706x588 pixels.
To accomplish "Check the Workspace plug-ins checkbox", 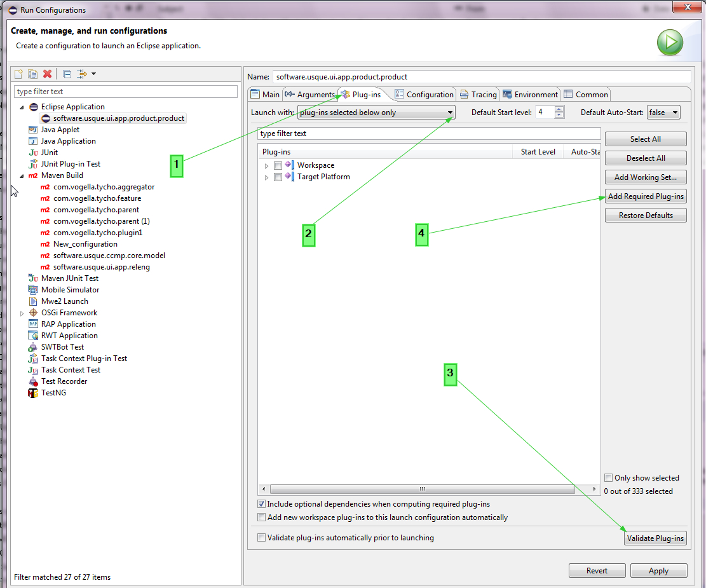I will [x=278, y=165].
